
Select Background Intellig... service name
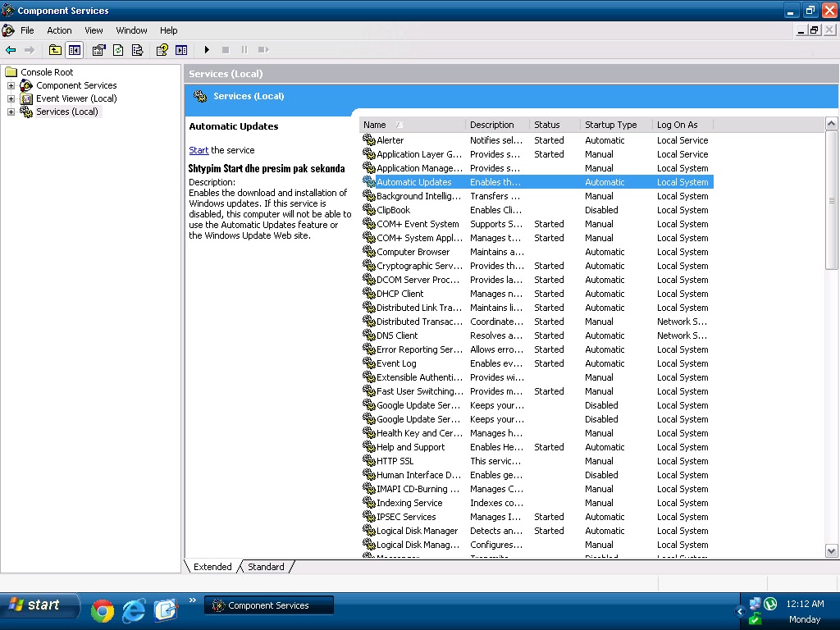[419, 196]
